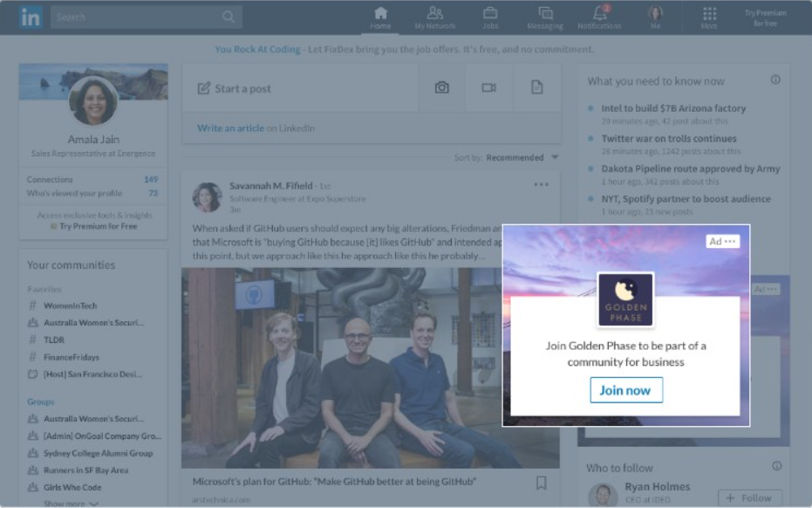The height and width of the screenshot is (508, 812).
Task: Add a photo using camera icon
Action: (x=441, y=87)
